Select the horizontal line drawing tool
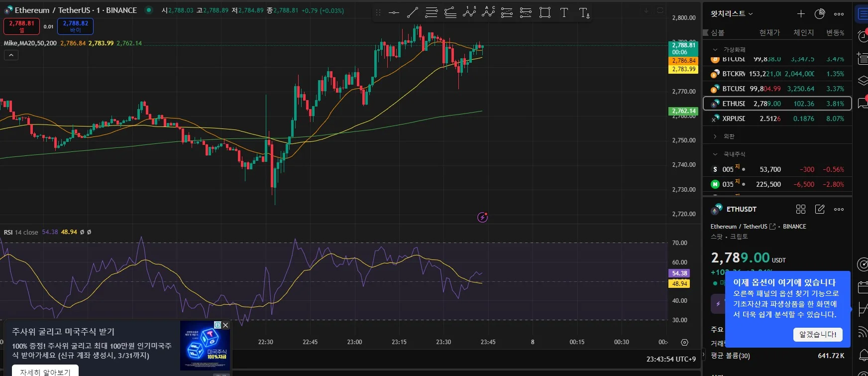 394,12
